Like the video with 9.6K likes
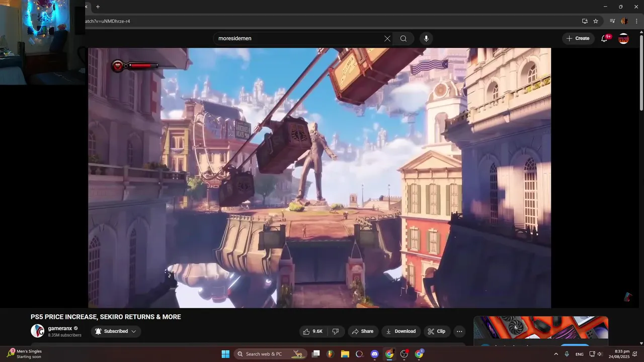Image resolution: width=644 pixels, height=362 pixels. click(x=312, y=331)
